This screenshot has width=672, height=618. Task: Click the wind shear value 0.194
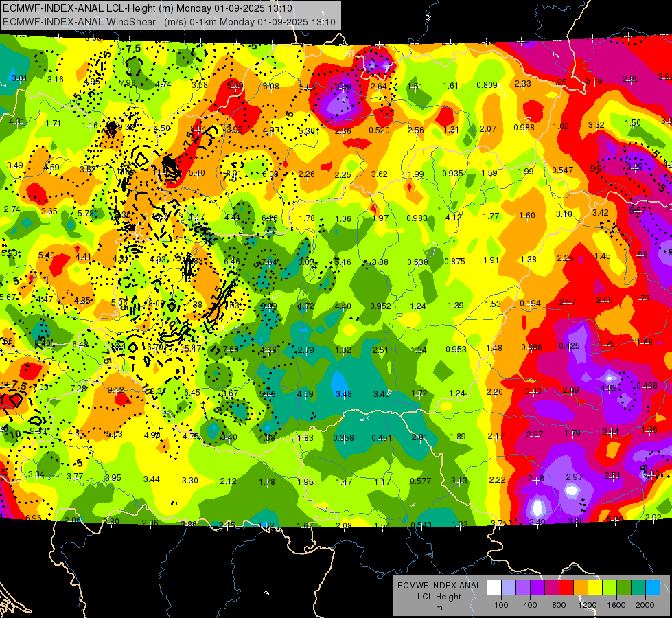[530, 304]
